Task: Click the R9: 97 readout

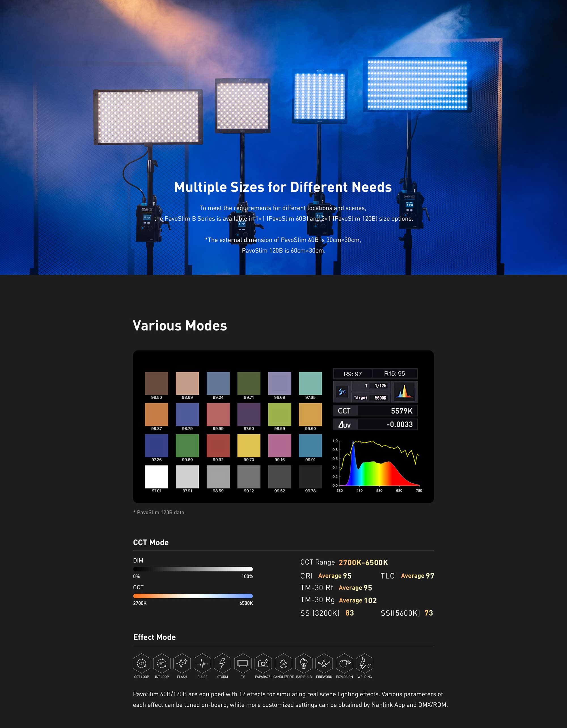Action: tap(353, 374)
